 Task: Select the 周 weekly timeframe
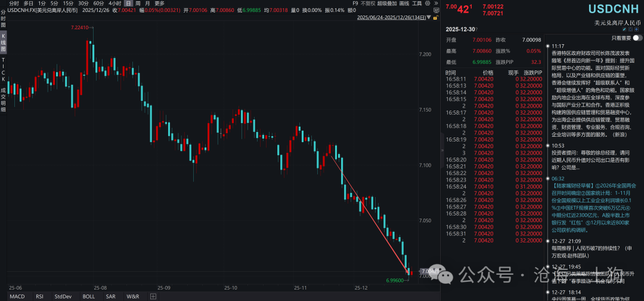tap(138, 3)
